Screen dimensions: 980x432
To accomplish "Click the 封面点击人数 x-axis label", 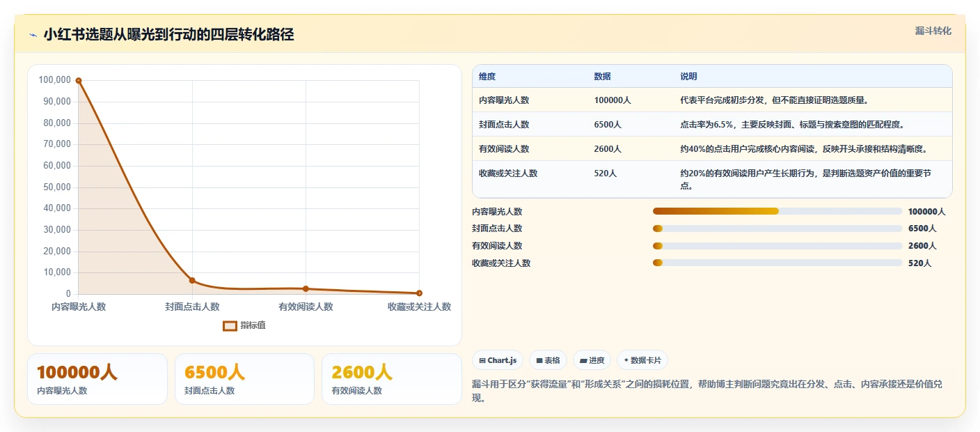I will click(x=192, y=307).
